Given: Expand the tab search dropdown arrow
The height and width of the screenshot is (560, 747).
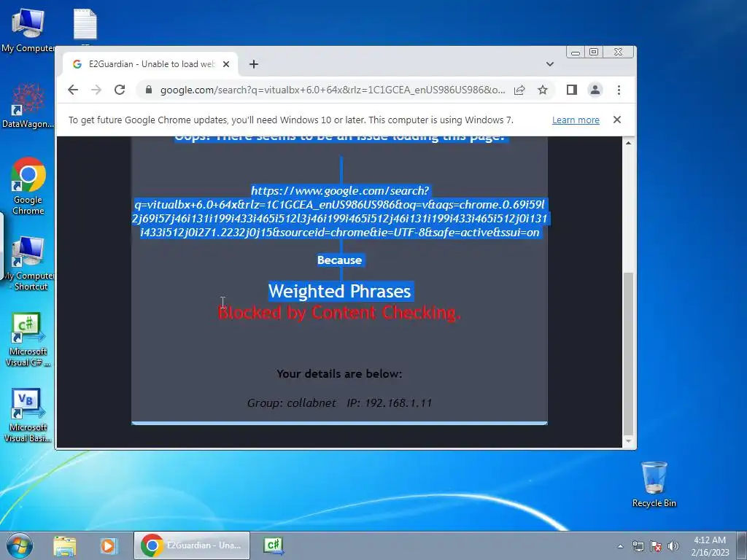Looking at the screenshot, I should (x=550, y=64).
